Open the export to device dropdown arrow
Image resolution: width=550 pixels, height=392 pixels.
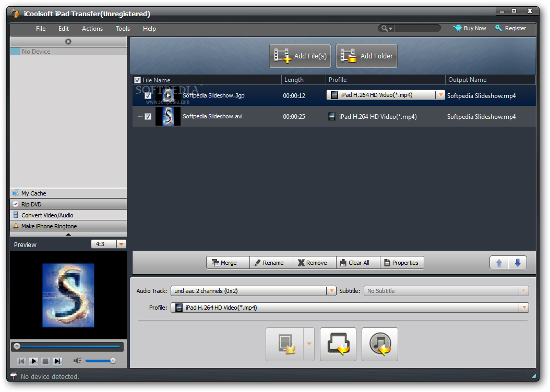[x=309, y=344]
